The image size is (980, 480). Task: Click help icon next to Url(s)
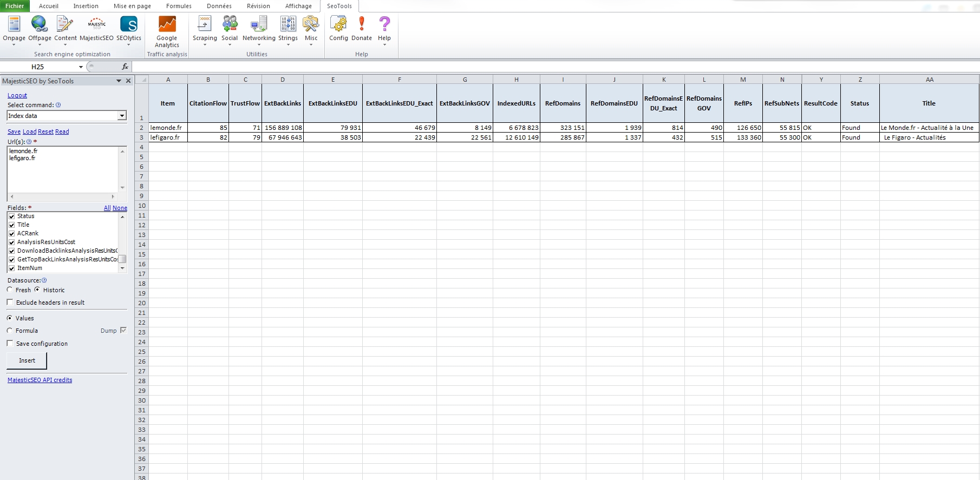29,142
